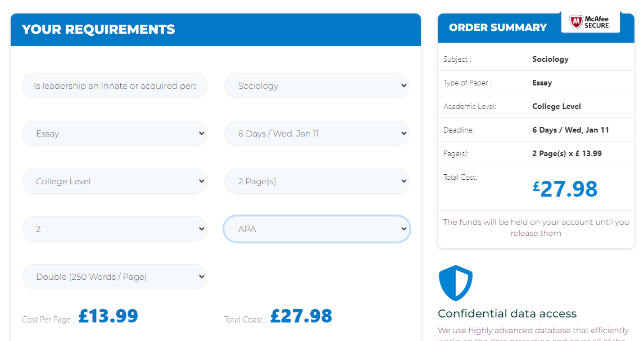Click the Sociology value in order summary

(x=550, y=59)
